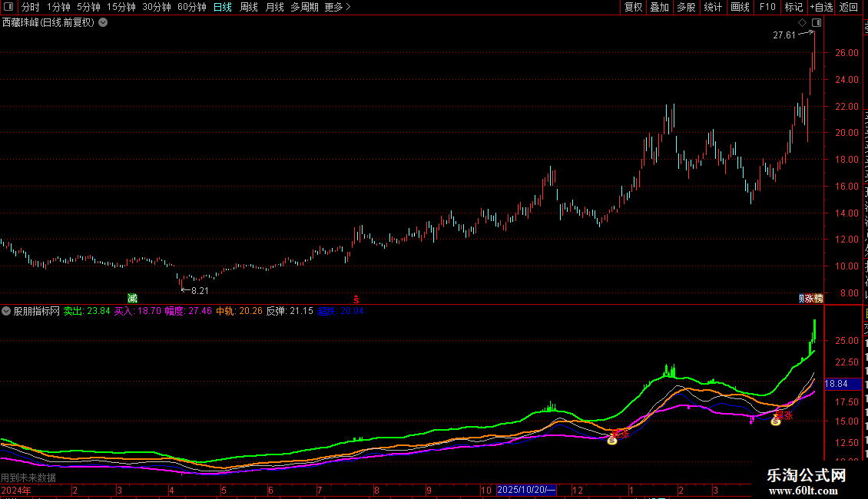Screen dimensions: 868x499
Task: Open the 股朋指标网 indicator dropdown arrow
Action: pos(6,311)
